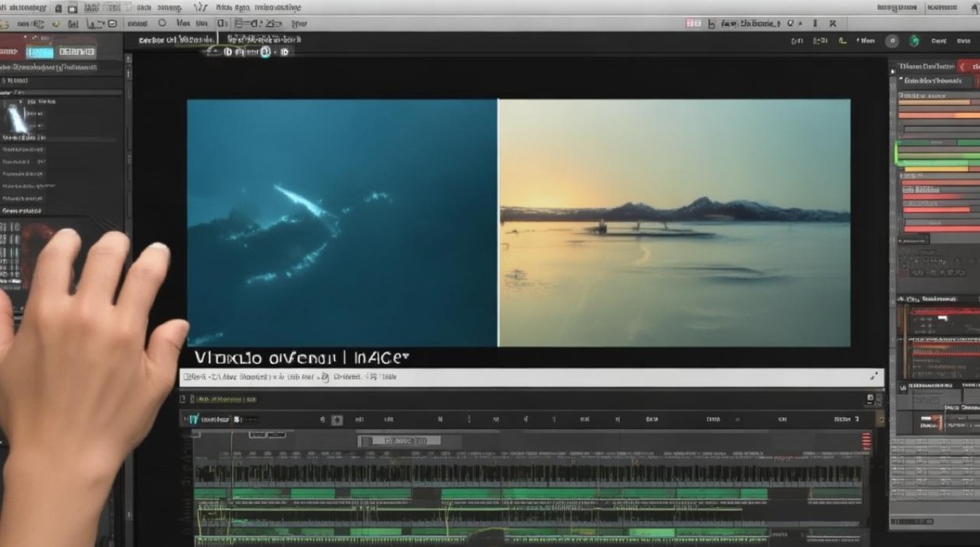Click the circle icon in the second toolbar row
Image resolution: width=980 pixels, height=547 pixels.
pyautogui.click(x=162, y=23)
